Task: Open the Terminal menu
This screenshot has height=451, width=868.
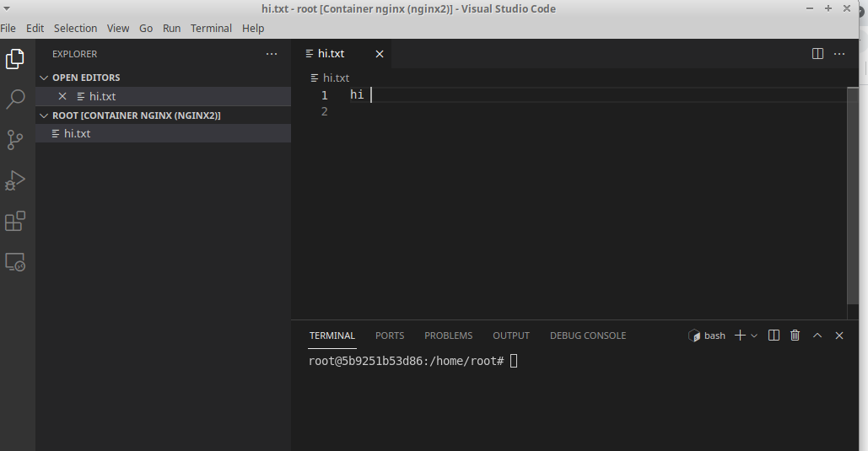Action: coord(211,28)
